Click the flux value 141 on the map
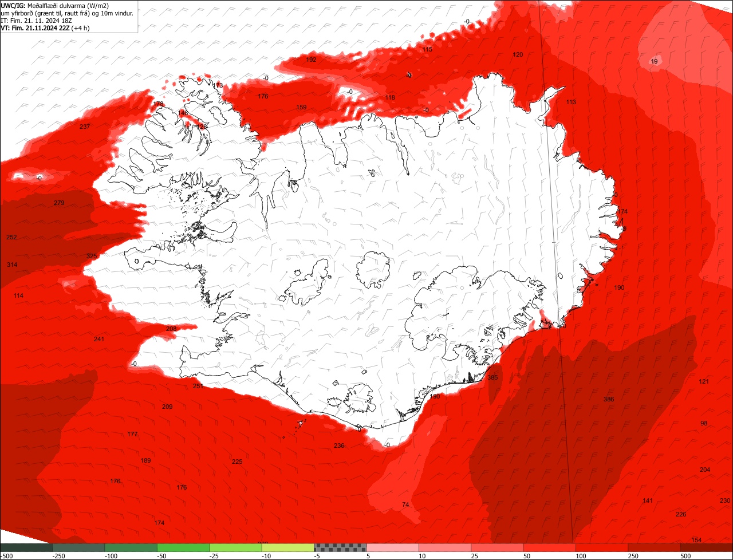The height and width of the screenshot is (560, 733). 648,500
